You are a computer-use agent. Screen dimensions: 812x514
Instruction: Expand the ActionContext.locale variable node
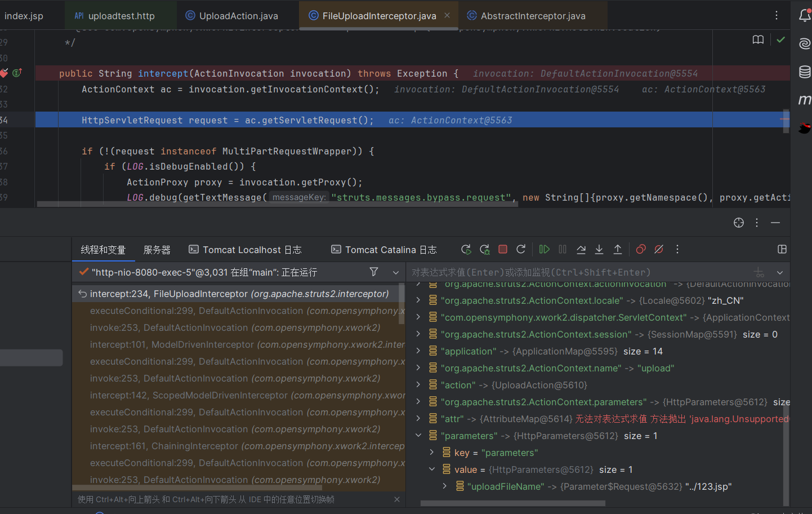(418, 300)
